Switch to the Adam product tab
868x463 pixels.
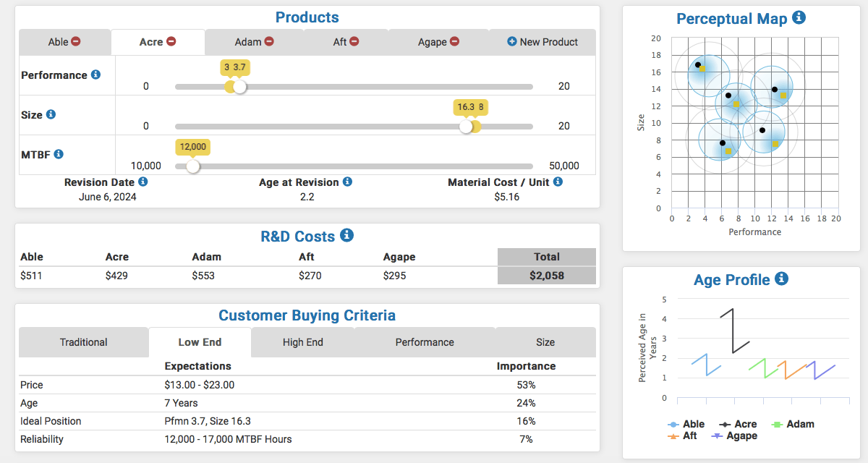tap(248, 42)
